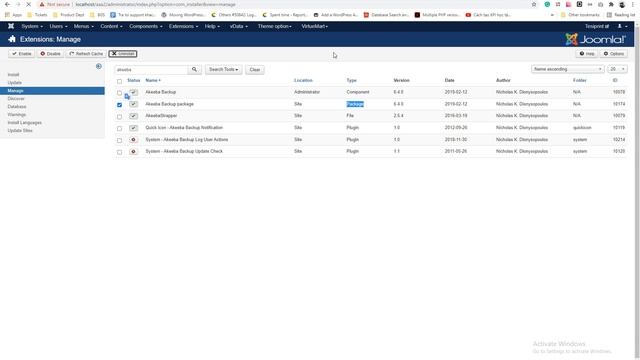Open the Update Sites sidebar link

click(x=20, y=130)
